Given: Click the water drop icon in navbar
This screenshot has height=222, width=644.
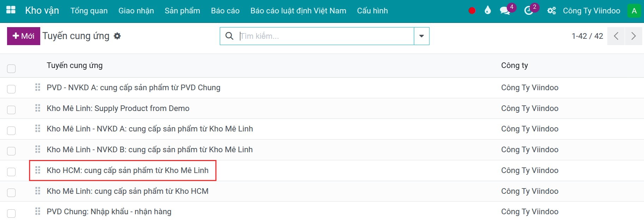Looking at the screenshot, I should [488, 11].
